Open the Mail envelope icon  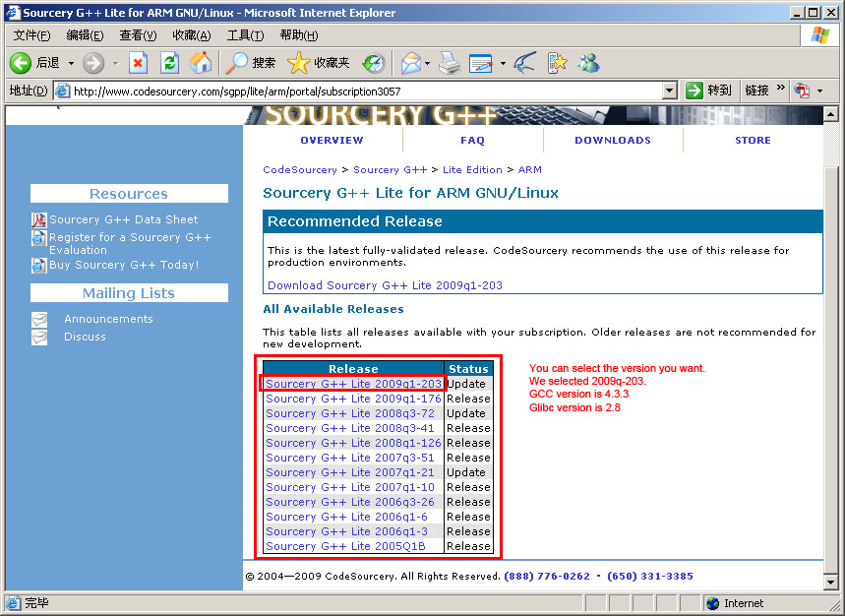tap(411, 63)
